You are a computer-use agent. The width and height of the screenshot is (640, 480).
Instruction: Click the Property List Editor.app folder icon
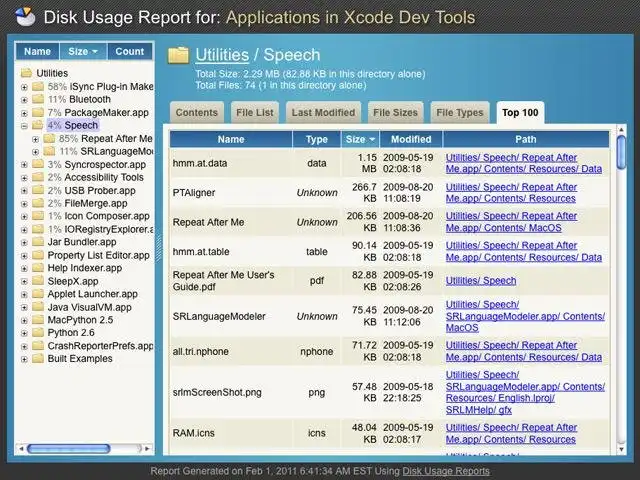coord(38,255)
